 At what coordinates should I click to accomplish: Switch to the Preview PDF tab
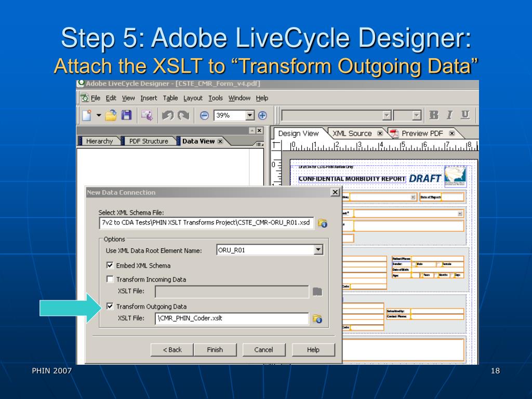coord(422,134)
